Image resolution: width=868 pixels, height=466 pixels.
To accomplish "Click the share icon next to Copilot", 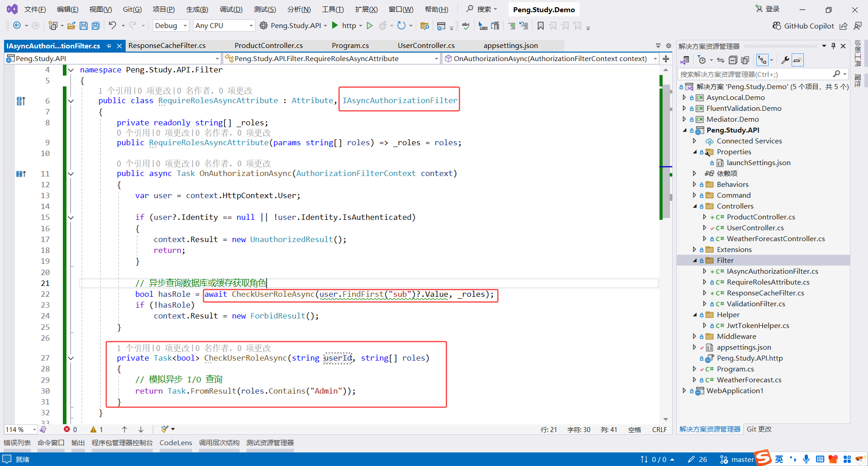I will point(844,26).
